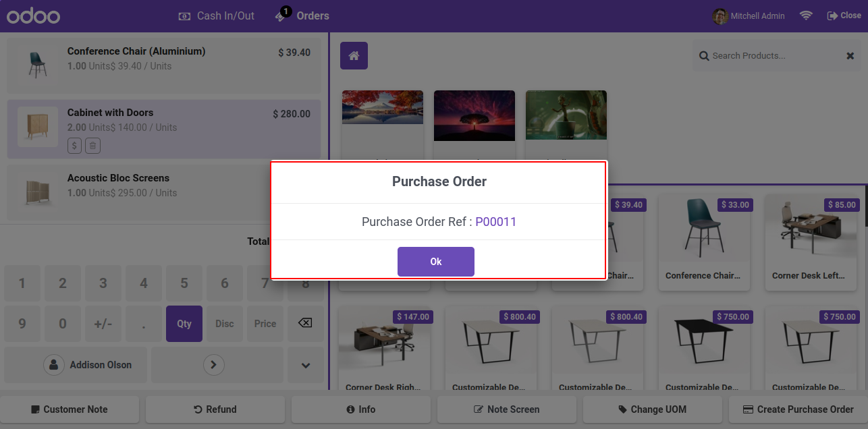Click the trash icon on Cabinet with Doors
The height and width of the screenshot is (429, 868).
pyautogui.click(x=93, y=145)
